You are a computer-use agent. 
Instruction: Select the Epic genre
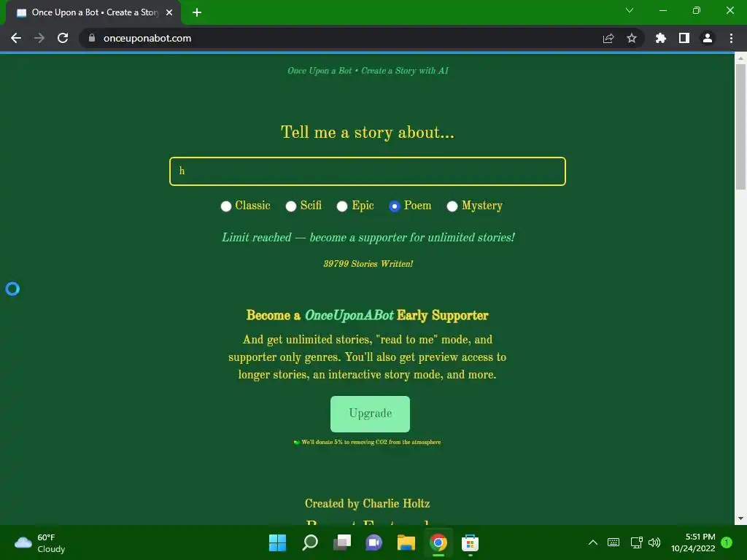341,206
